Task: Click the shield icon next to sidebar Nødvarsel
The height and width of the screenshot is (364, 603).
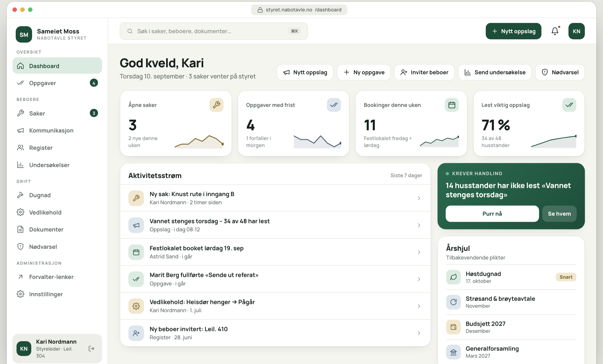Action: pyautogui.click(x=20, y=247)
